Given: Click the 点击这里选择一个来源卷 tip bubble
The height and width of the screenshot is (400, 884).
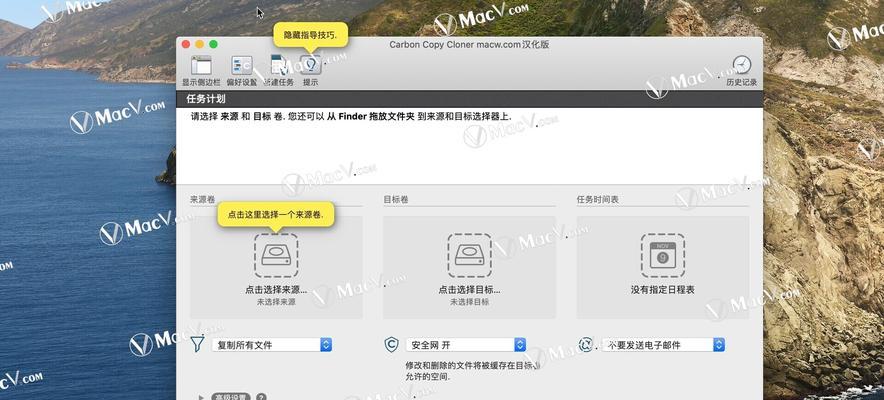Looking at the screenshot, I should tap(276, 215).
